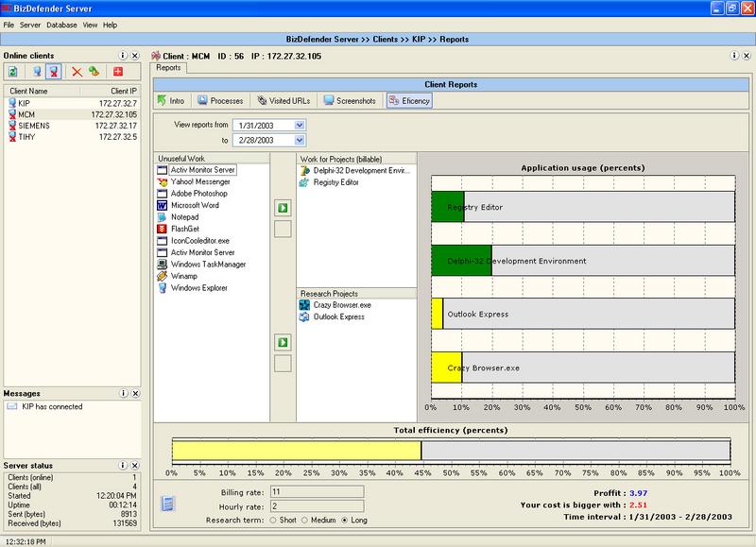Open the Help menu

(x=110, y=26)
